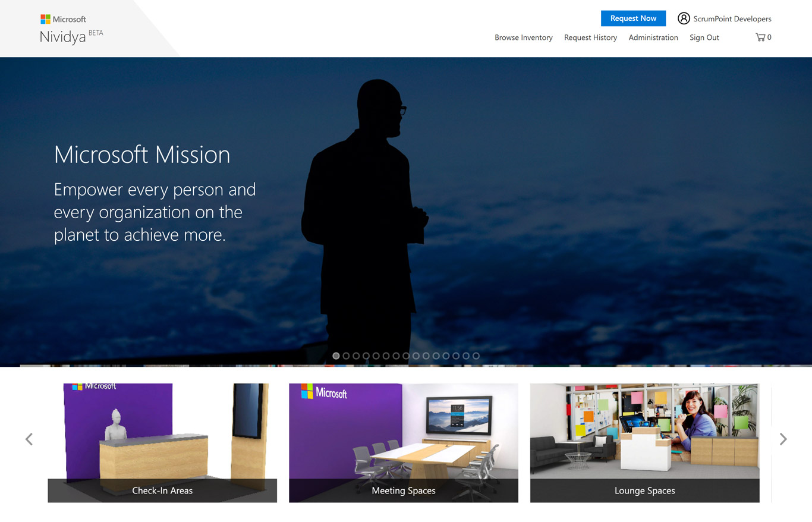The width and height of the screenshot is (812, 522).
Task: Open the Browse Inventory menu item
Action: (x=523, y=37)
